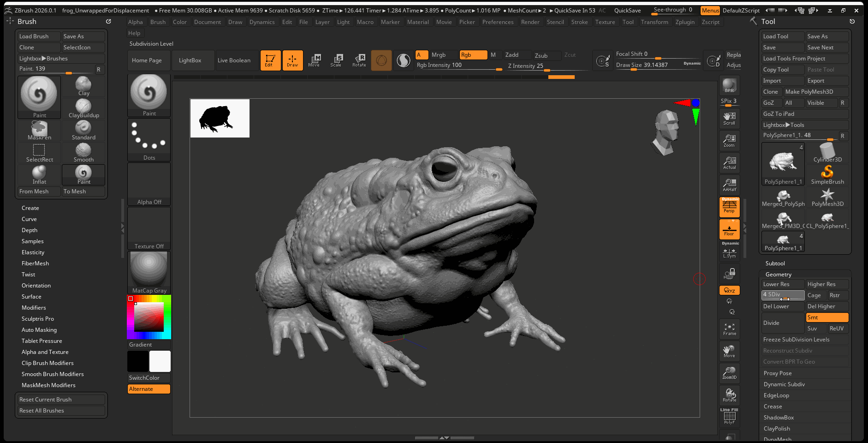This screenshot has width=868, height=443.
Task: Click the Rotate tool icon in top toolbar
Action: pyautogui.click(x=359, y=60)
